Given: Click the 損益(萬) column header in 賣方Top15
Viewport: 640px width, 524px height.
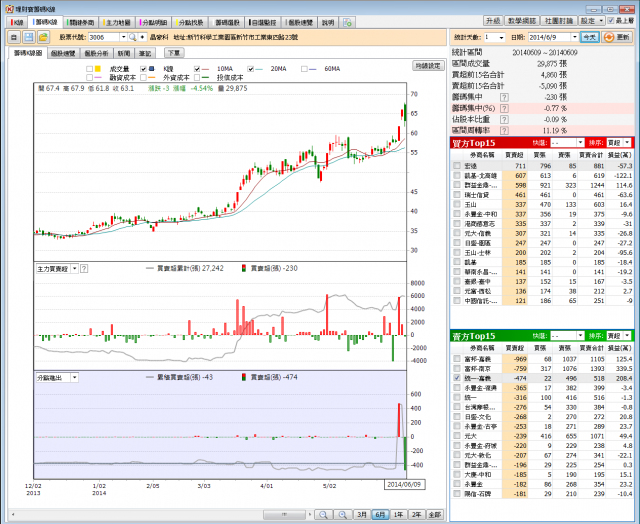Looking at the screenshot, I should [x=620, y=348].
